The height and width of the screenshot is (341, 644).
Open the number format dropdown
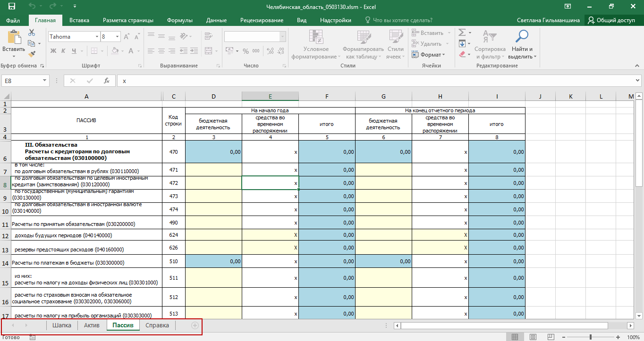283,37
